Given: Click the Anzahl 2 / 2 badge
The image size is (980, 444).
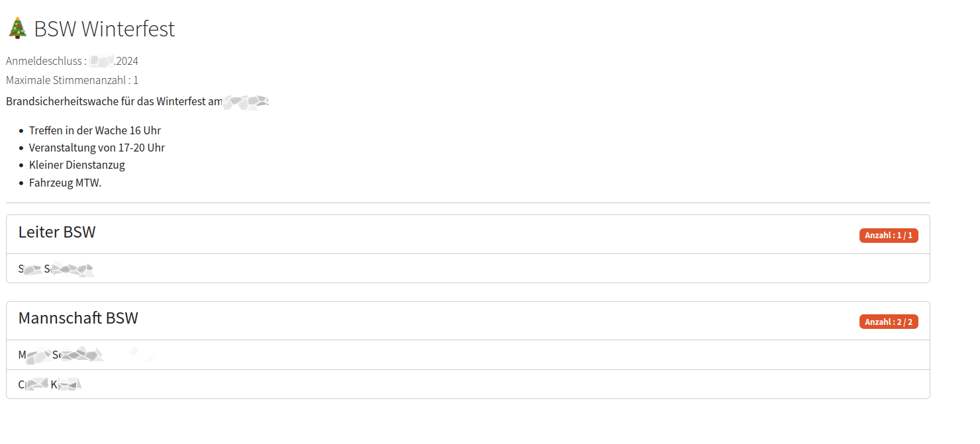Looking at the screenshot, I should click(888, 322).
